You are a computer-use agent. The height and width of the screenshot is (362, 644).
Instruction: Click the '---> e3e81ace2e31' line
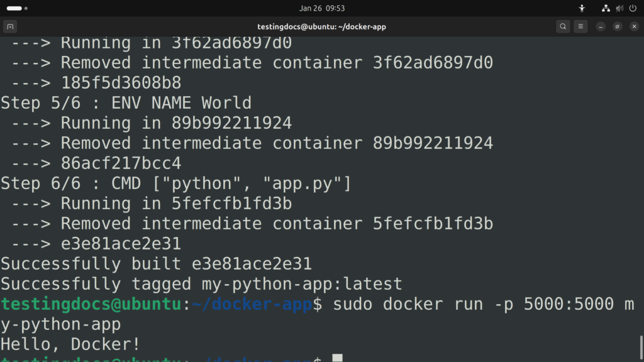(x=96, y=243)
